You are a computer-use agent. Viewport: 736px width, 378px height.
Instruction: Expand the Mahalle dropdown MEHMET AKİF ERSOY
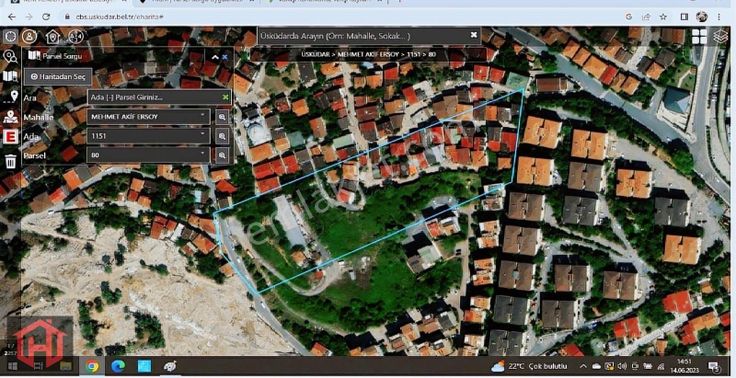pos(148,116)
